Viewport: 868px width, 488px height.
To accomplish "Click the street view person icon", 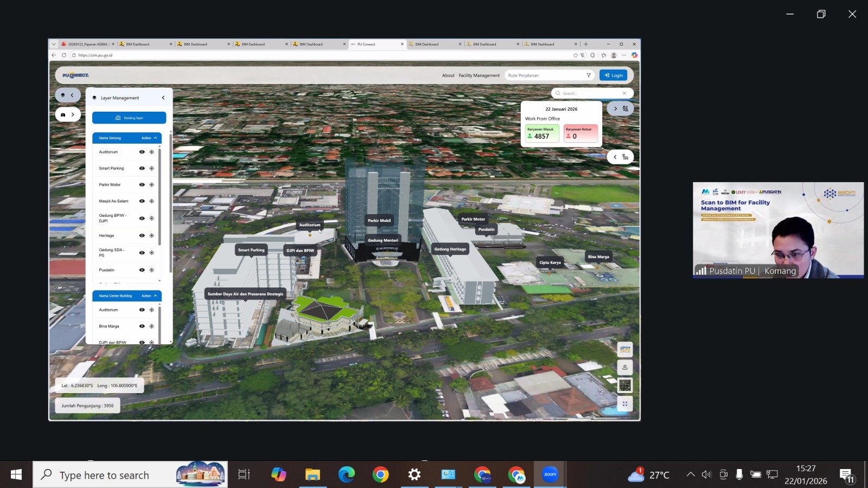I will [x=625, y=368].
